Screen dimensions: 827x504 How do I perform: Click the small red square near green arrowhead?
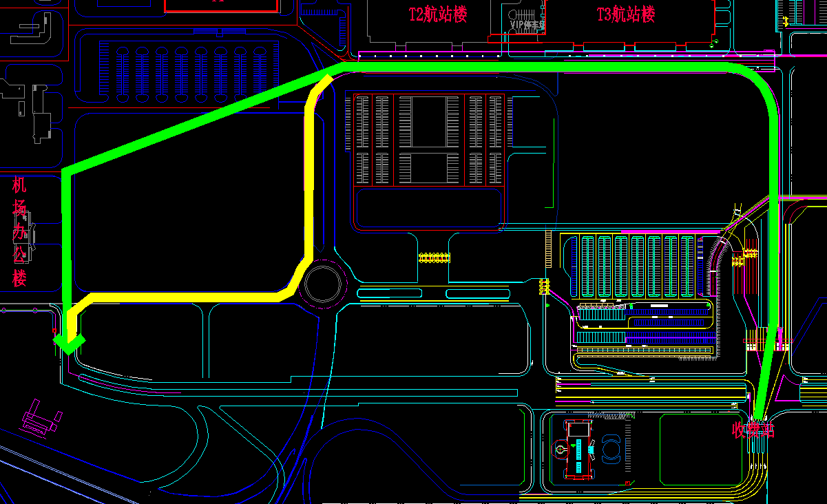pyautogui.click(x=55, y=331)
